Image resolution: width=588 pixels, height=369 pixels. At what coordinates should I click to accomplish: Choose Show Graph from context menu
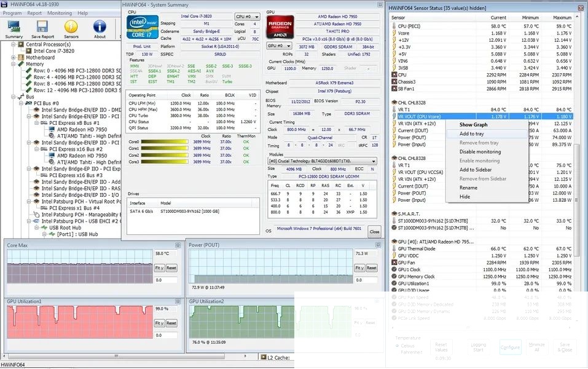click(474, 125)
